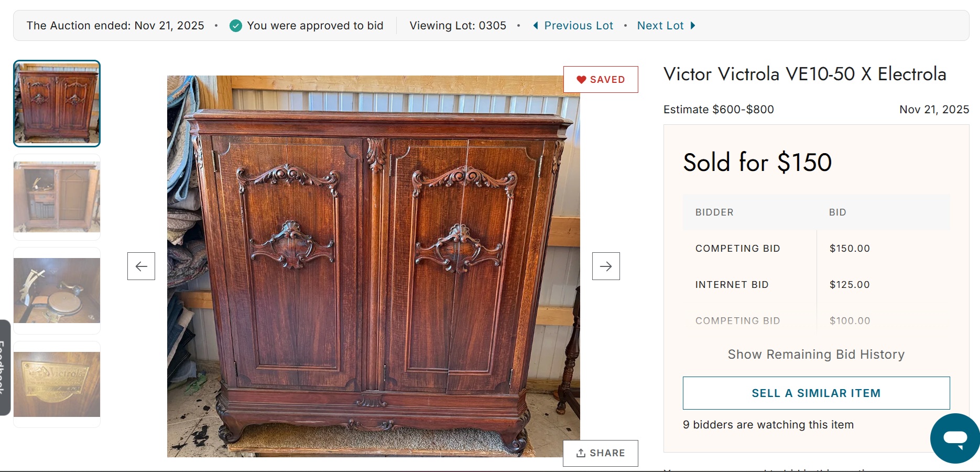This screenshot has height=472, width=980.
Task: Open the SHARE button with upload icon
Action: point(601,453)
